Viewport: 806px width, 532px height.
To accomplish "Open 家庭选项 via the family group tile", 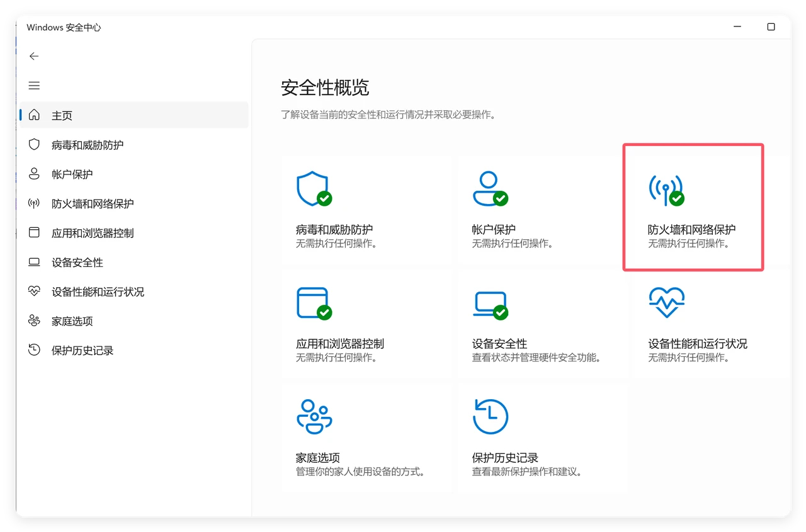I will pos(314,416).
